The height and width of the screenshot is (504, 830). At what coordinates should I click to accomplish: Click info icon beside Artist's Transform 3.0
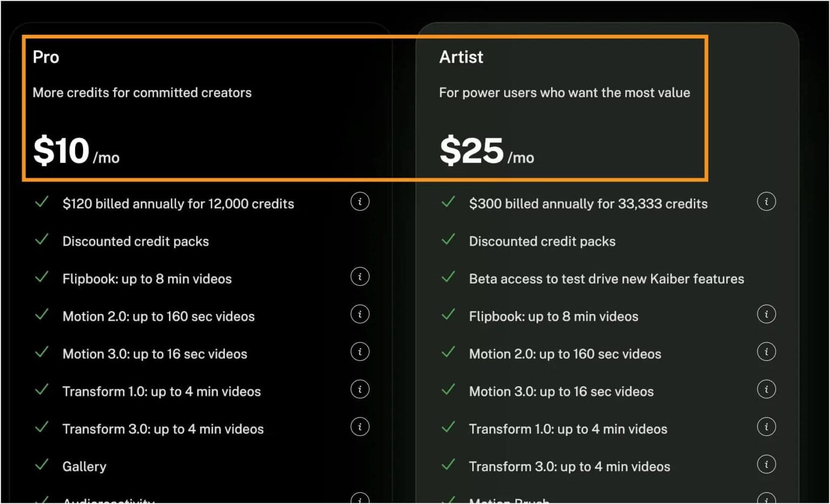pos(766,464)
